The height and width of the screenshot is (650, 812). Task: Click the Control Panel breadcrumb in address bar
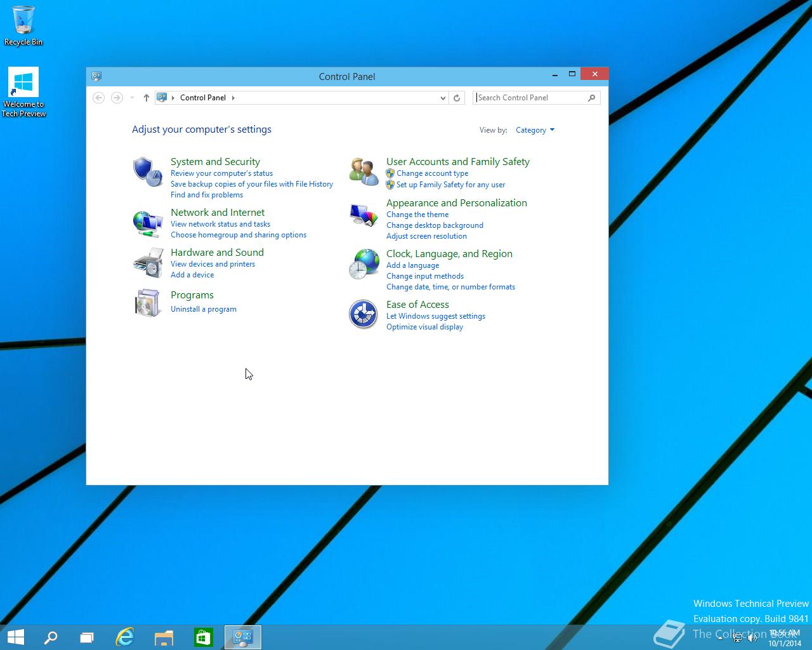pyautogui.click(x=203, y=98)
